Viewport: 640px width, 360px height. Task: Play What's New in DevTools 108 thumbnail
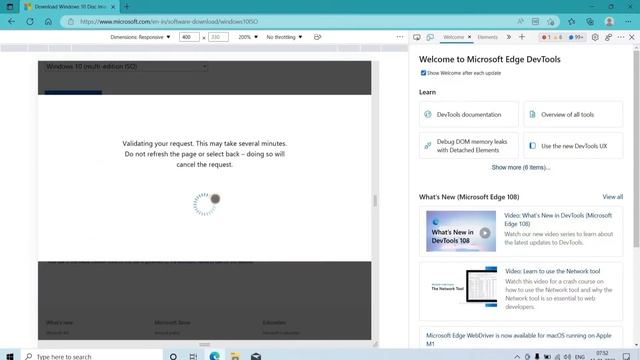[461, 231]
